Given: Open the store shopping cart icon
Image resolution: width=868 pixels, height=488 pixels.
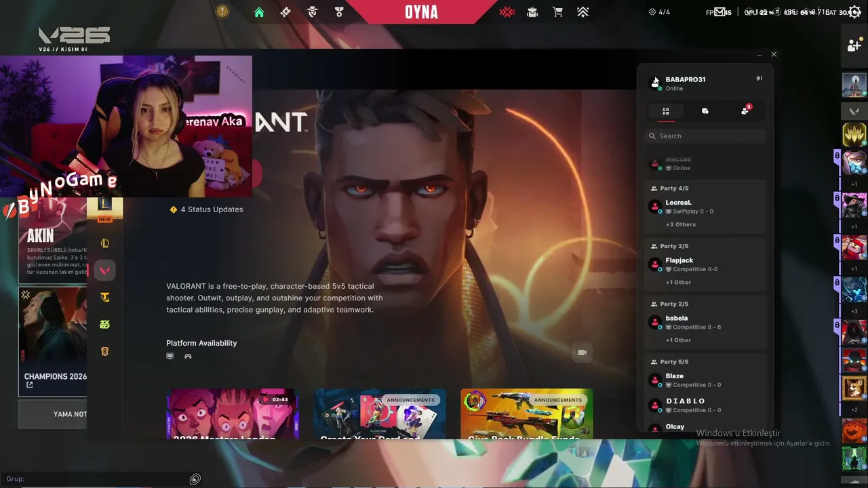Looking at the screenshot, I should [x=557, y=12].
